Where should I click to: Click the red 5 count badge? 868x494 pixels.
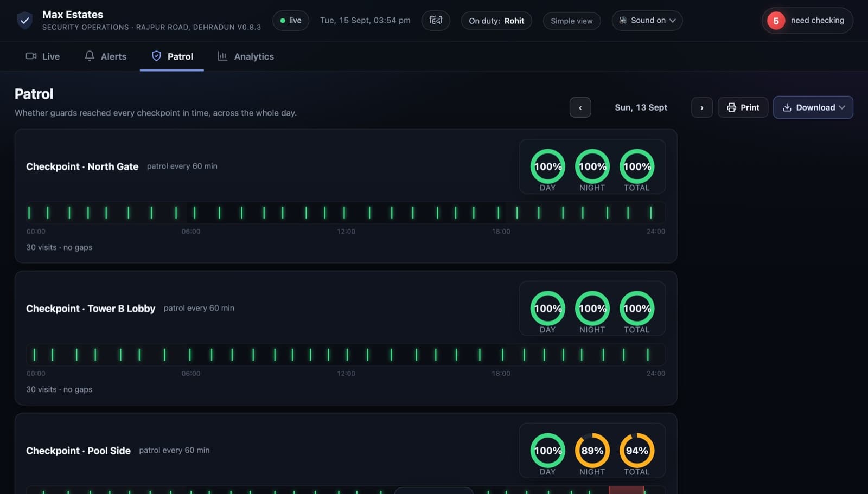point(776,21)
